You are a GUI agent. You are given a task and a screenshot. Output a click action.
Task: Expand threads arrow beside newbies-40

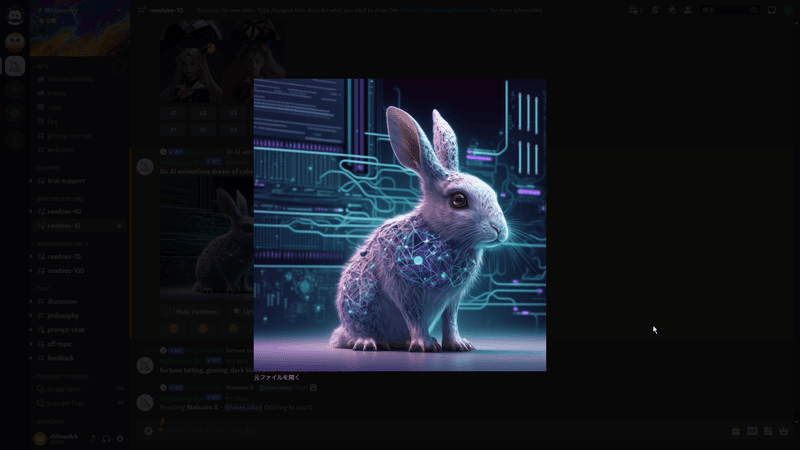click(31, 211)
